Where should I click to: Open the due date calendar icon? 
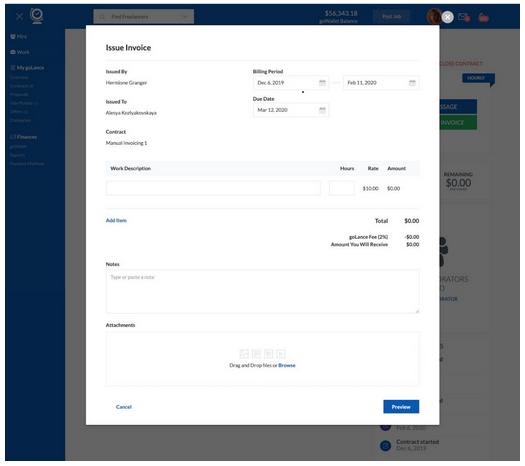(x=322, y=110)
